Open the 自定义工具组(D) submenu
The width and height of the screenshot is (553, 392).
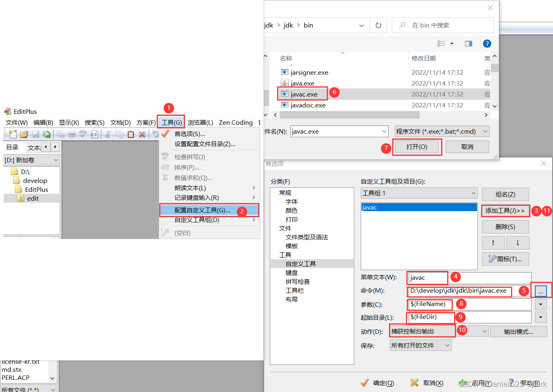tap(209, 220)
